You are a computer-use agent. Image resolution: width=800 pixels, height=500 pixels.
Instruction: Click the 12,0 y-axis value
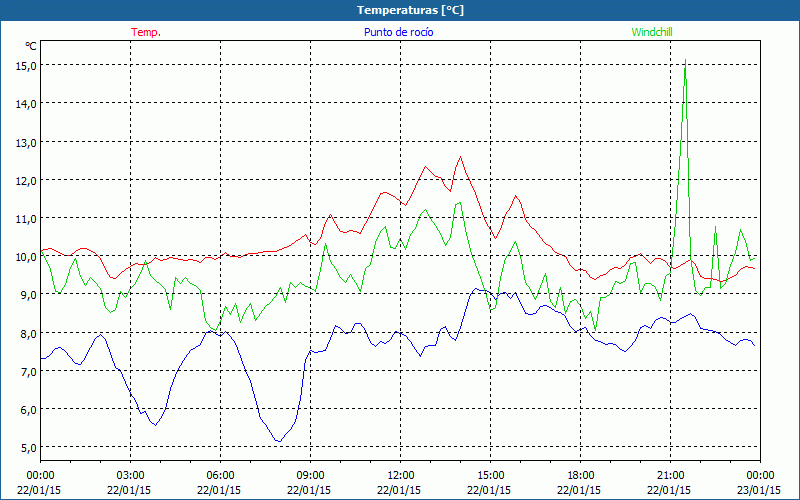click(26, 181)
